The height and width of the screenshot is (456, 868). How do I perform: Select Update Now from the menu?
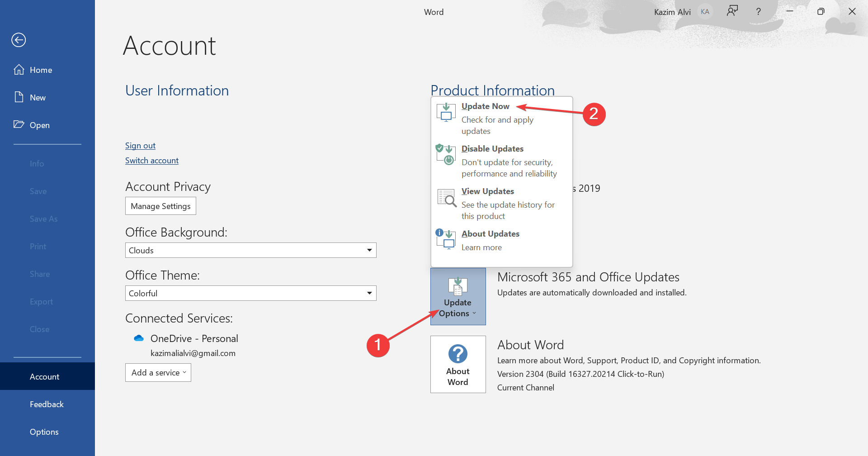[x=502, y=119]
